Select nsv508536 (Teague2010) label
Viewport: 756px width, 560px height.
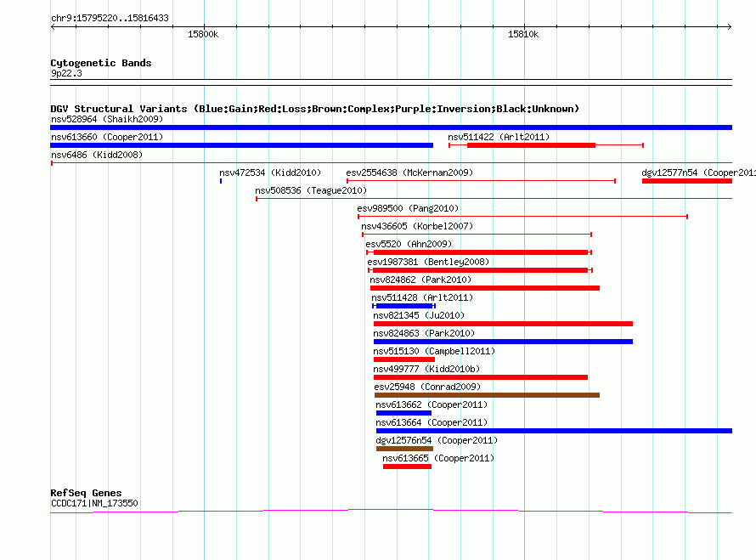311,190
